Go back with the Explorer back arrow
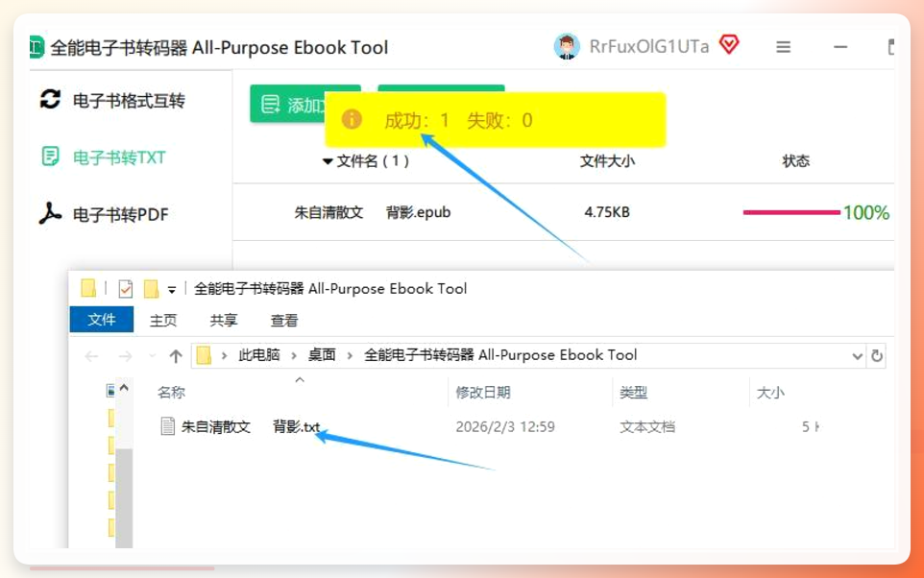 [92, 356]
